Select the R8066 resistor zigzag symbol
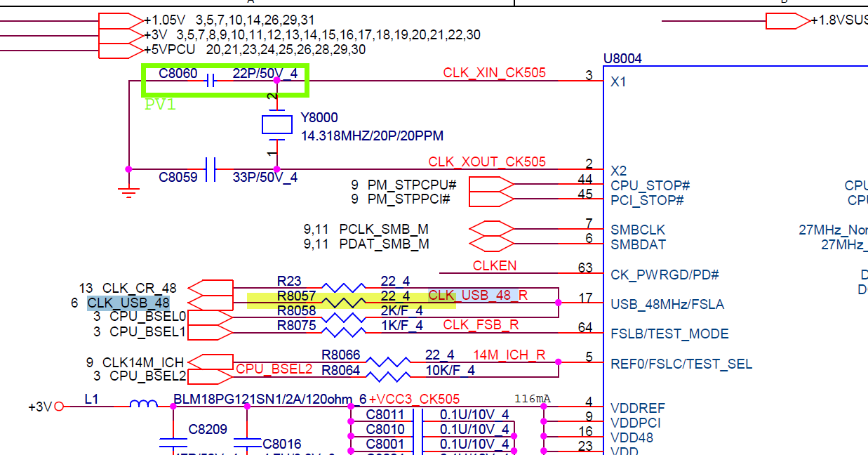868x455 pixels. tap(388, 362)
